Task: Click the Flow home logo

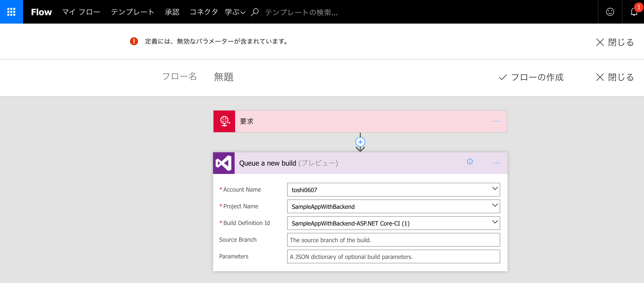Action: pyautogui.click(x=41, y=12)
